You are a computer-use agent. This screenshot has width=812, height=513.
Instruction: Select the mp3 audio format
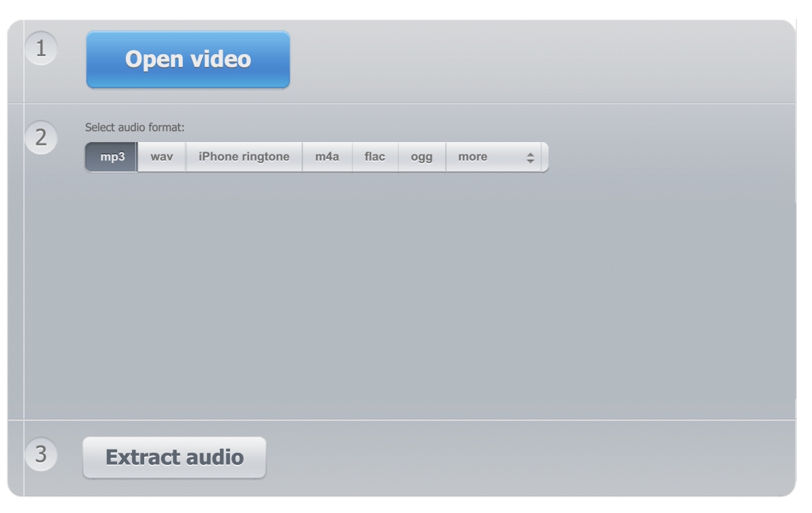[x=112, y=157]
